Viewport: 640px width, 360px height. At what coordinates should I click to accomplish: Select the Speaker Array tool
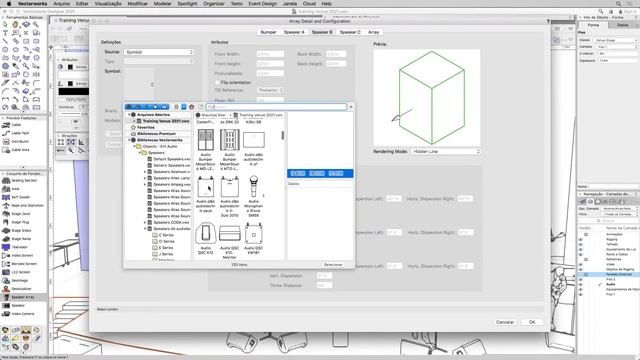pos(24,297)
